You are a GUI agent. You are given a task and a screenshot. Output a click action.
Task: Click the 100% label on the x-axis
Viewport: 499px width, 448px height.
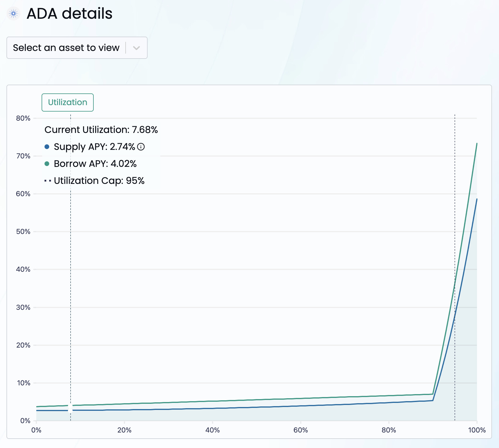[477, 430]
